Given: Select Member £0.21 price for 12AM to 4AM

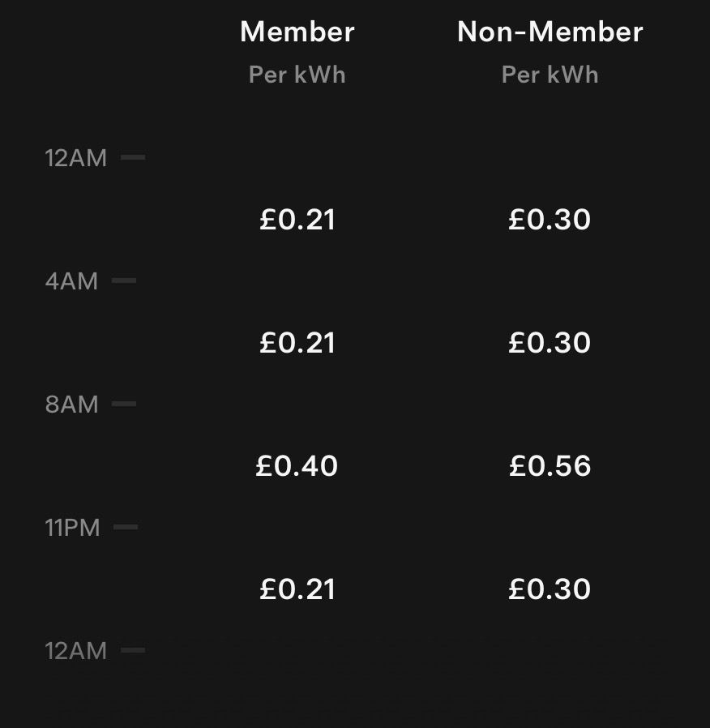Looking at the screenshot, I should point(297,220).
